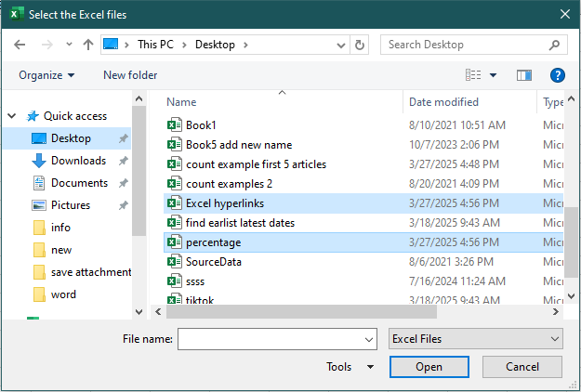Toggle the preview pane icon
The image size is (581, 392).
[x=523, y=75]
